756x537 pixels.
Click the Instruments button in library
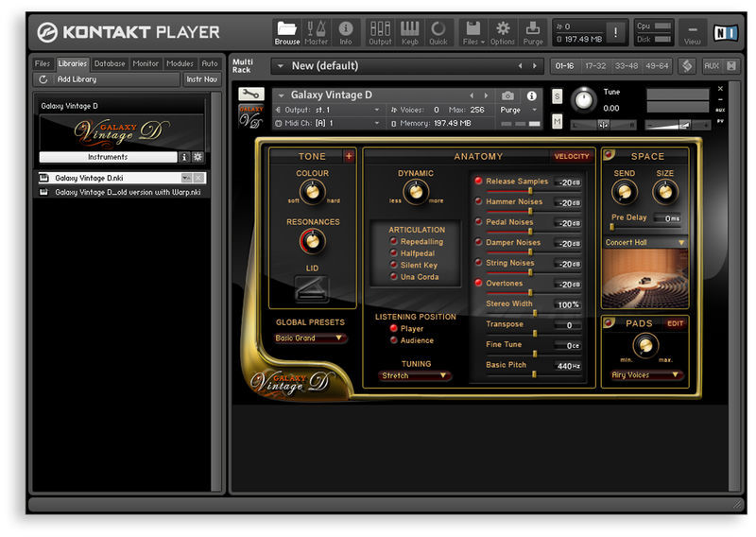pyautogui.click(x=108, y=157)
